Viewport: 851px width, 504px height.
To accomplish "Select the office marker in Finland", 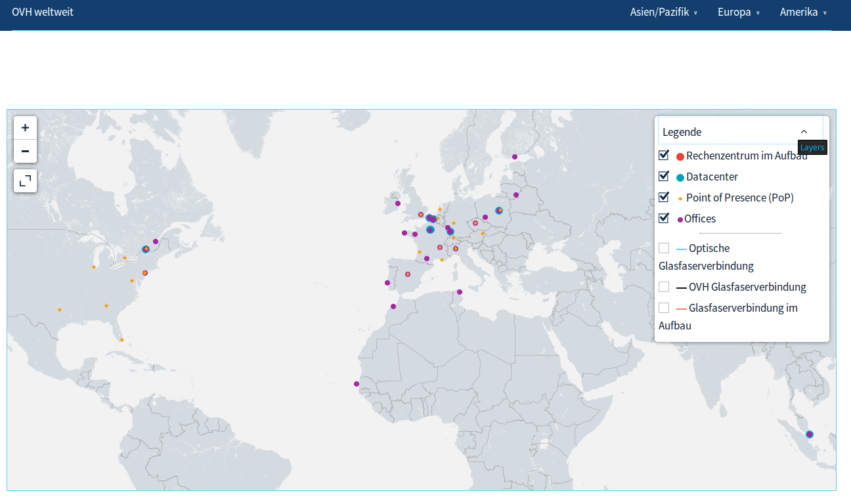I will tap(515, 157).
